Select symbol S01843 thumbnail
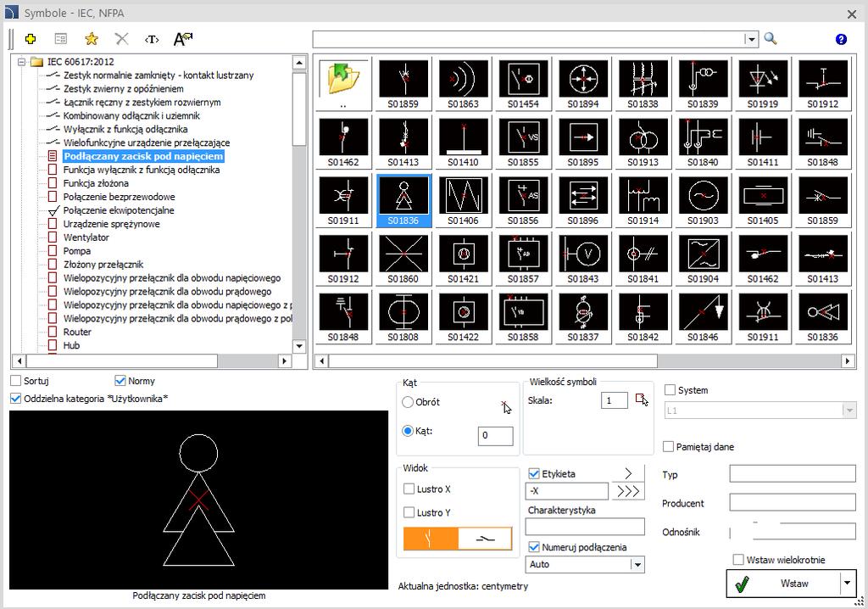Viewport: 868px width, 609px height. point(583,258)
